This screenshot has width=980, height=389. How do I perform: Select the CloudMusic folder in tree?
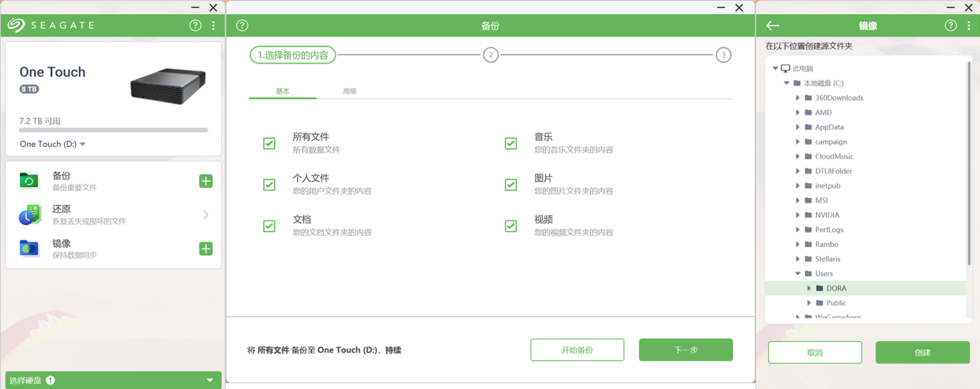point(834,156)
